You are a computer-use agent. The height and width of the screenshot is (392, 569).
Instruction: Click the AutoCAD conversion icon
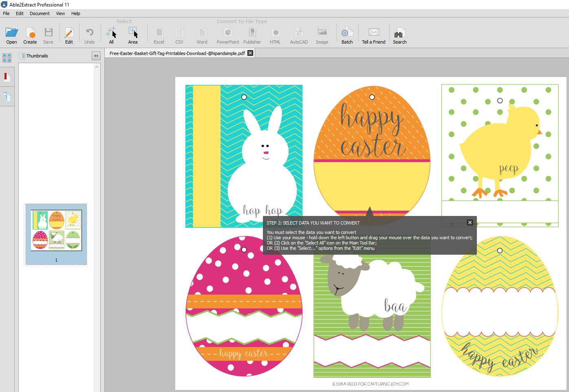pyautogui.click(x=299, y=35)
